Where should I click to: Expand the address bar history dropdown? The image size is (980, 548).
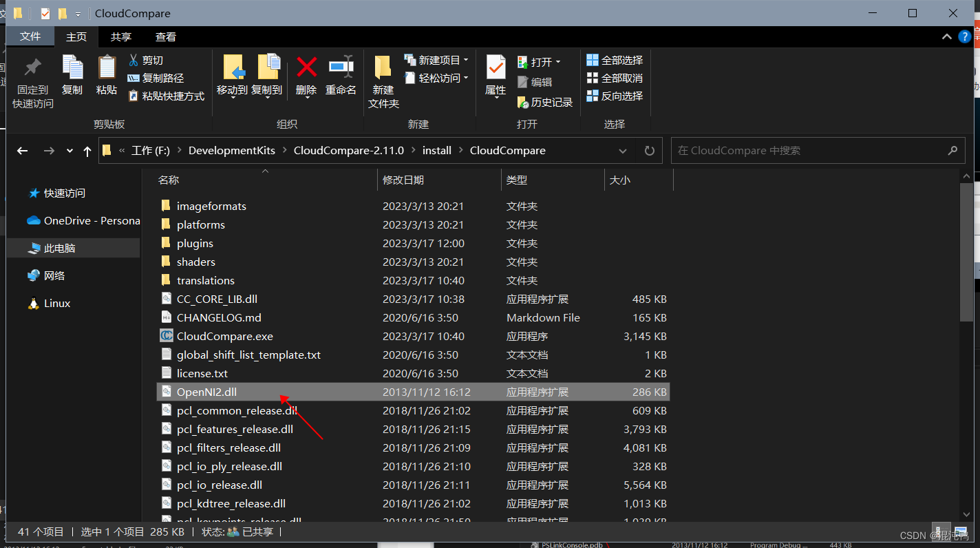[x=623, y=151]
